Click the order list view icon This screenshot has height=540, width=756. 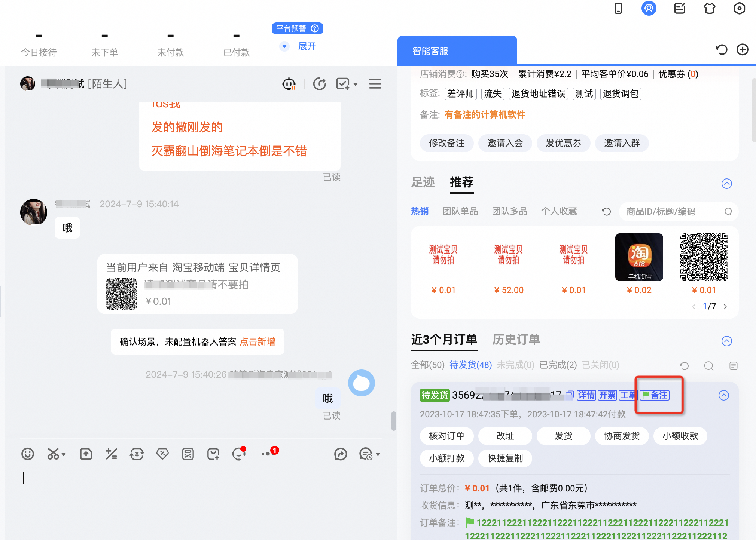click(x=734, y=366)
